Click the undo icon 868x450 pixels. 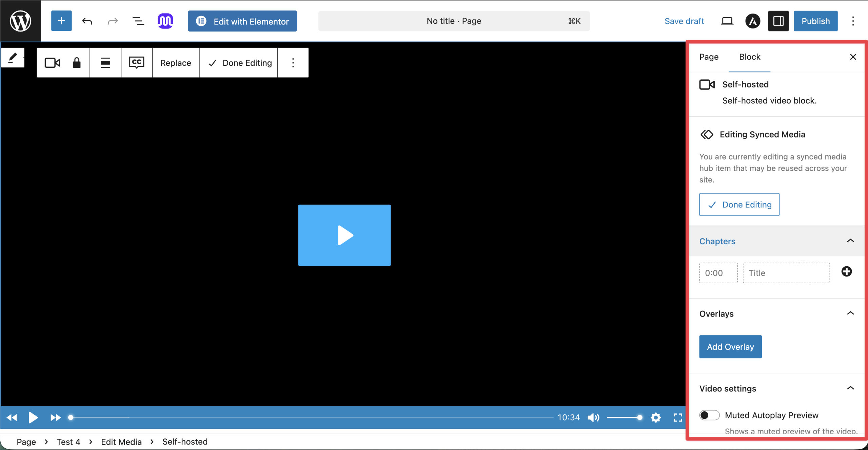tap(87, 21)
